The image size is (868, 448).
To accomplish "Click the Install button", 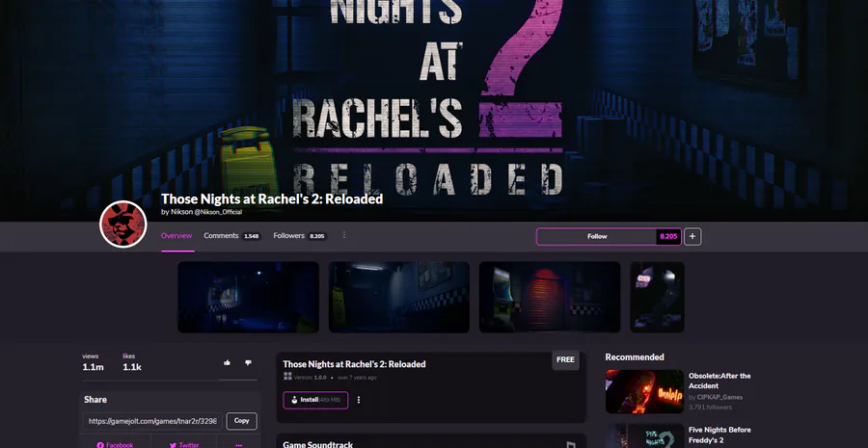I will 315,400.
